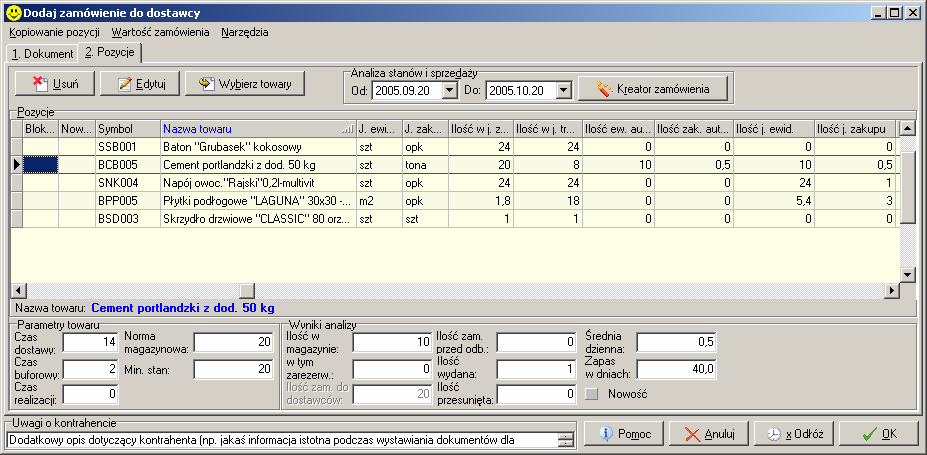Click the Usuń delete button
The width and height of the screenshot is (927, 455).
pyautogui.click(x=54, y=84)
